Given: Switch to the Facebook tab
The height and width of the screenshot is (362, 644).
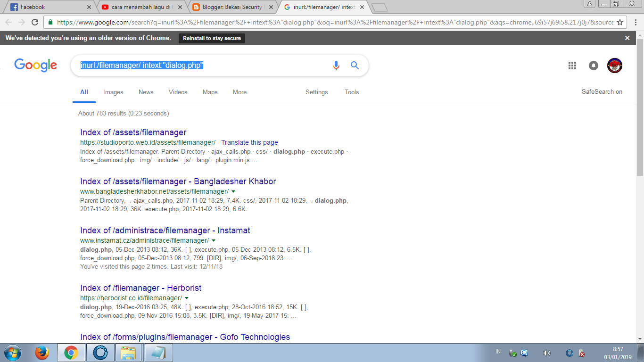Looking at the screenshot, I should (x=48, y=7).
